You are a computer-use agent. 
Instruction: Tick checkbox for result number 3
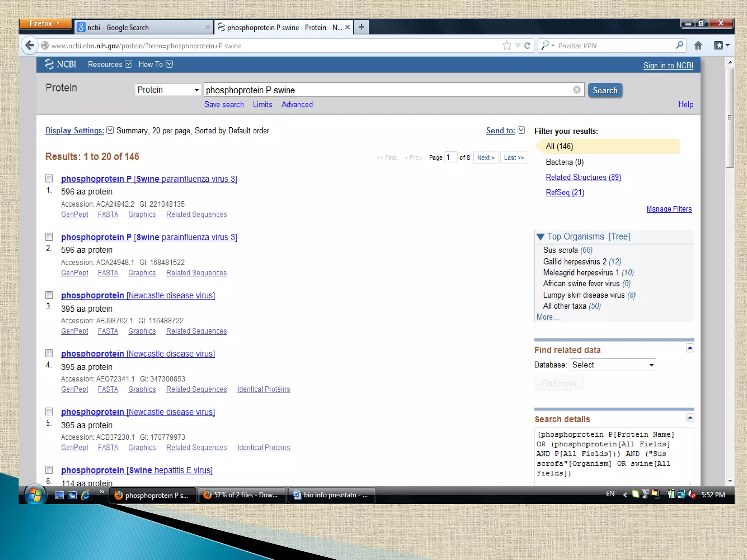tap(49, 295)
